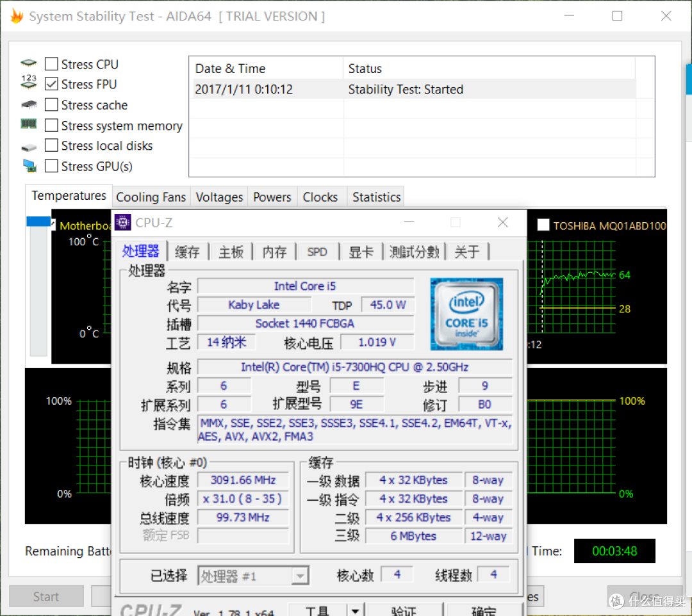This screenshot has width=692, height=616.
Task: Click the disk drive icon beside Stress local disks
Action: 29,147
